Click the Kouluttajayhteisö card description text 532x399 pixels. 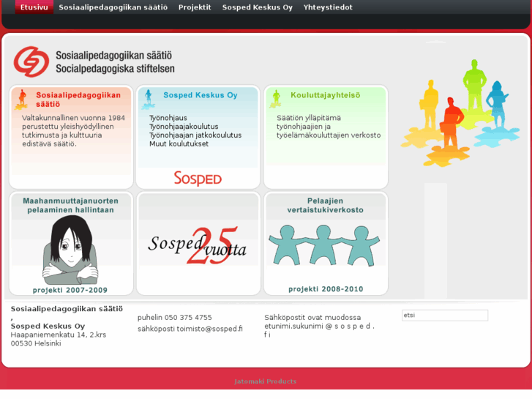point(329,127)
